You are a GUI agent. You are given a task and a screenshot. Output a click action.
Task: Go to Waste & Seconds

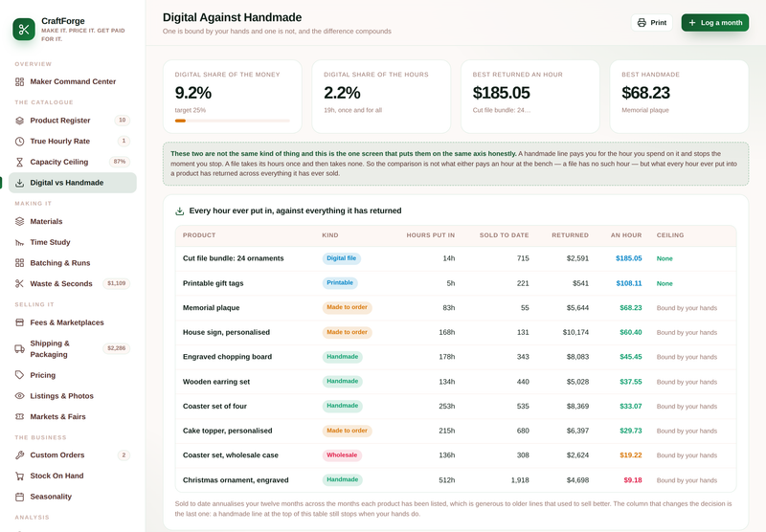click(73, 283)
